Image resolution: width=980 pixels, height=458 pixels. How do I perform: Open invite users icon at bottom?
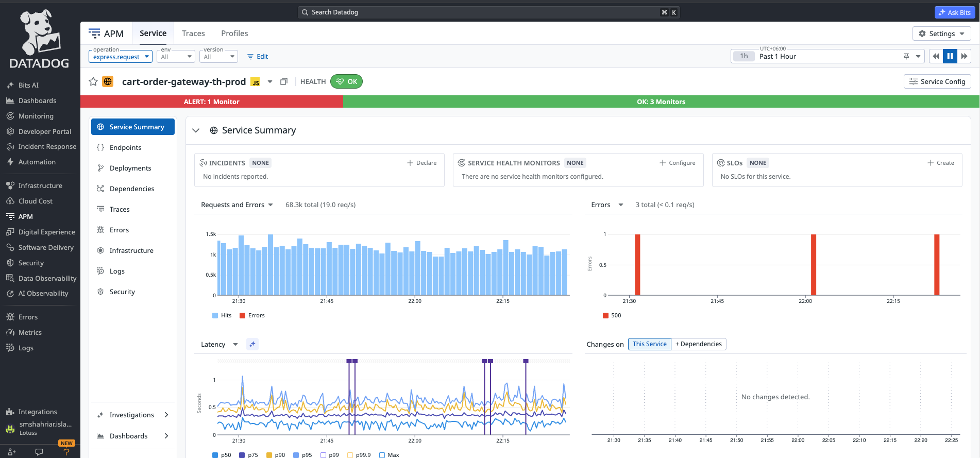point(12,452)
